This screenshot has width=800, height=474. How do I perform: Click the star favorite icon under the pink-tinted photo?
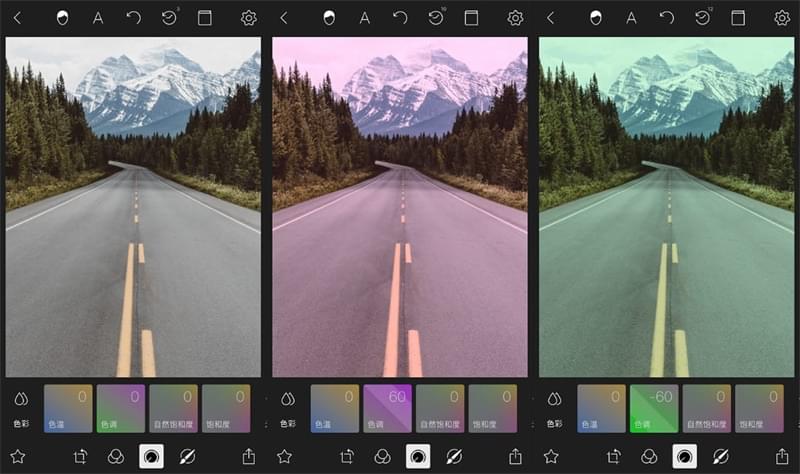tap(284, 456)
